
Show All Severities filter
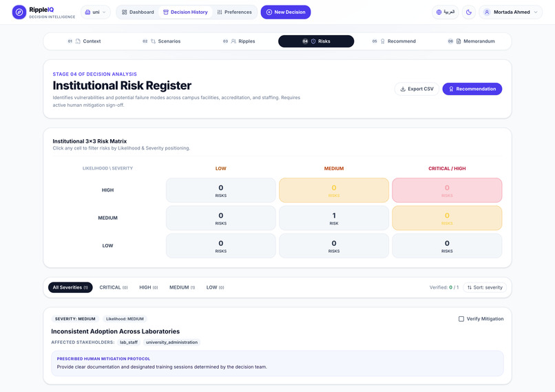coord(70,287)
